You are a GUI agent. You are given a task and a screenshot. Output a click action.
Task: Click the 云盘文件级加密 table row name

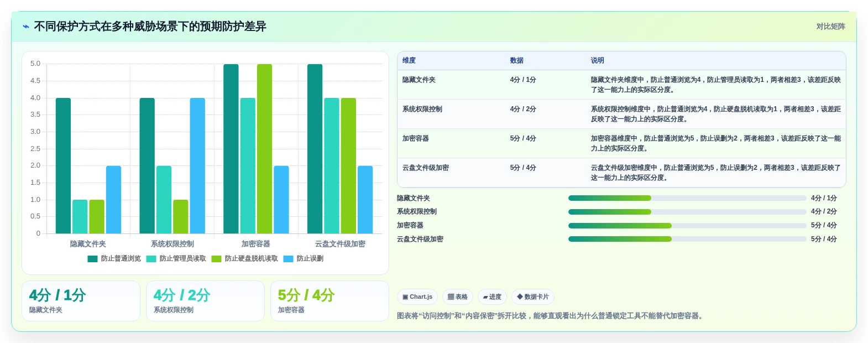pos(426,168)
